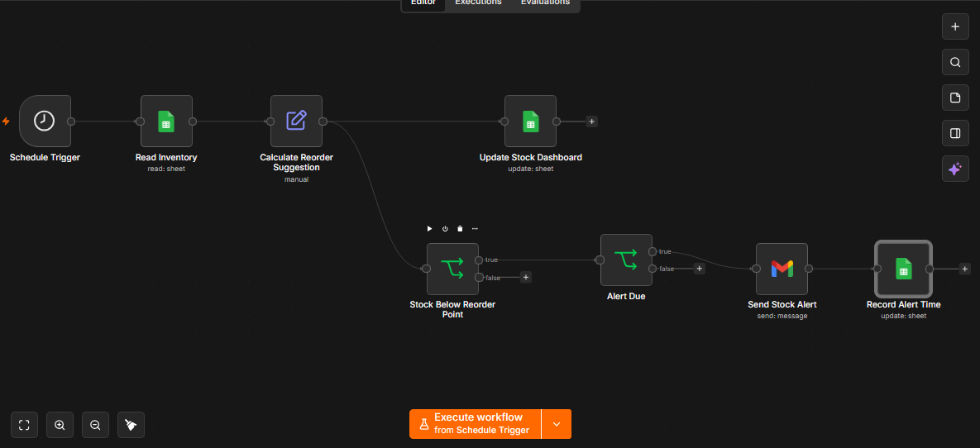Click the "Send Stock Alert" label
This screenshot has height=448, width=980.
click(x=782, y=305)
